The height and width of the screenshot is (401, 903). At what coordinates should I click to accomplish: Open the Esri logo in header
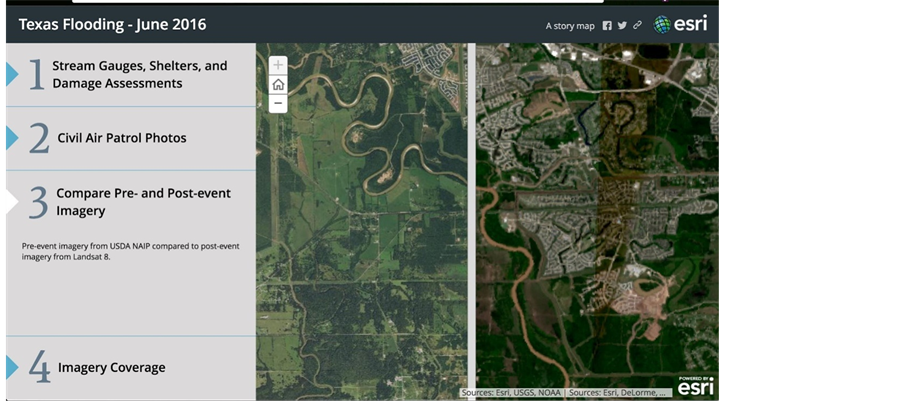point(681,24)
